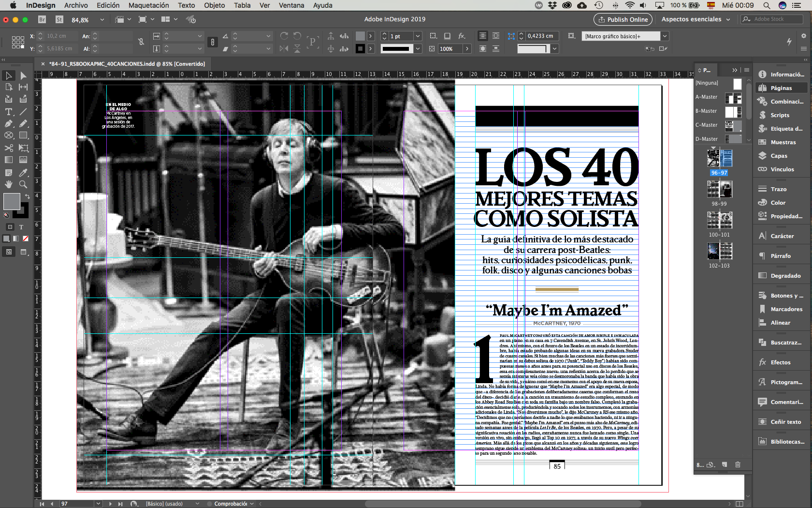Select the Zoom tool
812x508 pixels.
coord(23,184)
